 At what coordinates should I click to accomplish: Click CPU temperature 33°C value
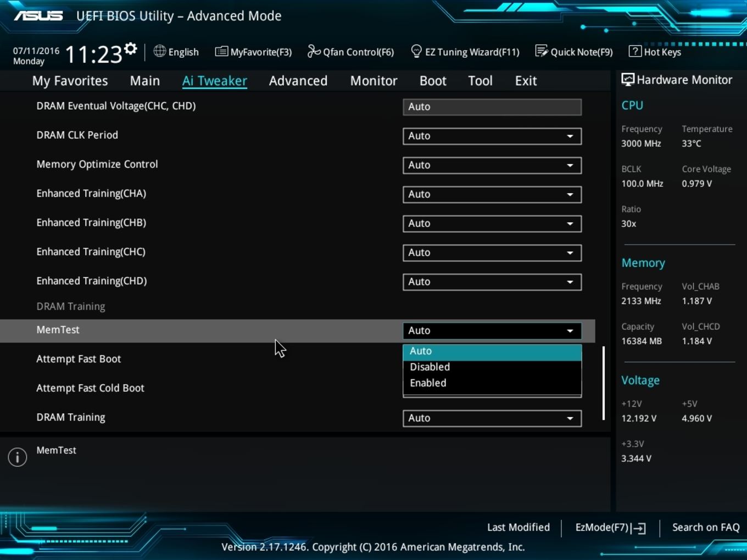[x=692, y=143]
